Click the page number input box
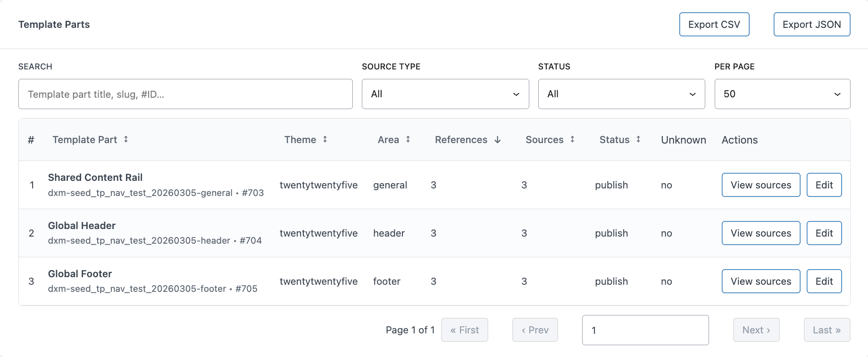The height and width of the screenshot is (357, 868). [x=645, y=330]
